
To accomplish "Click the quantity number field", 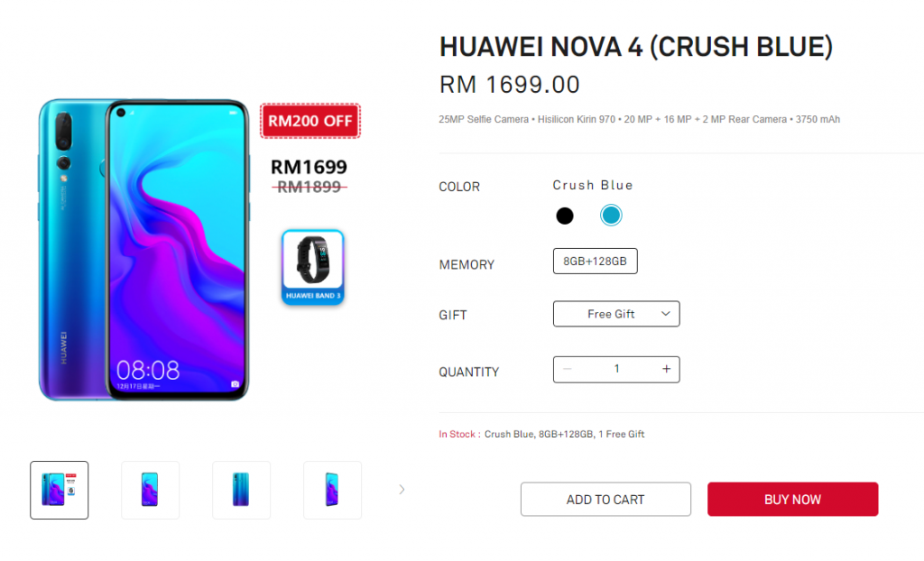I will click(x=616, y=369).
